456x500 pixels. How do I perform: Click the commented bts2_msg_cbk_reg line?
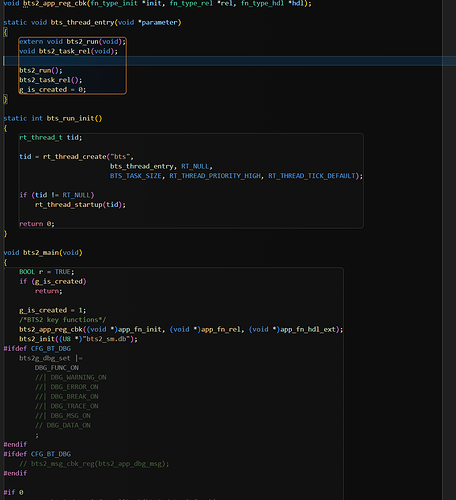click(94, 464)
